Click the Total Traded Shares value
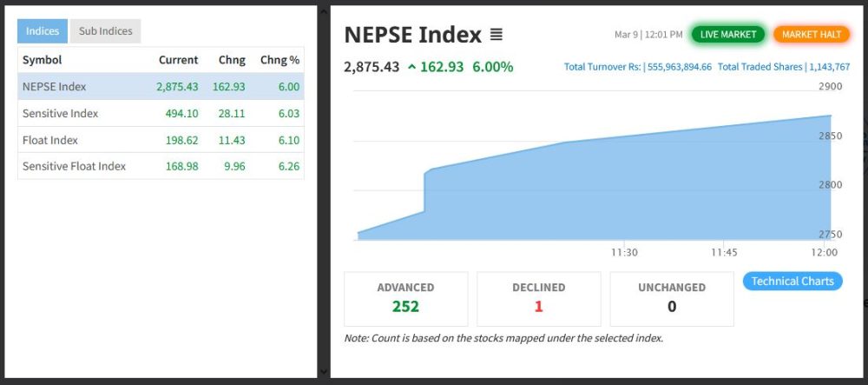Screen dimensions: 868x385 point(831,67)
